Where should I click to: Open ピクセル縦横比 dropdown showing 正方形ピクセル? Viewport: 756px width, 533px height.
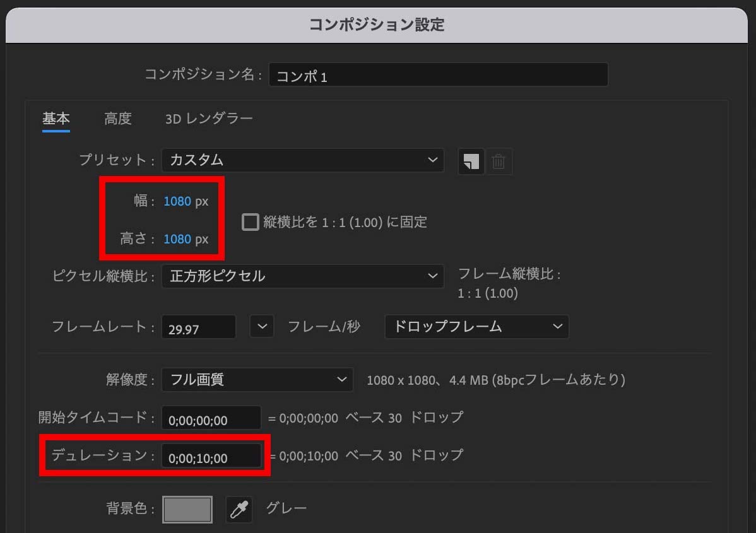click(x=303, y=276)
